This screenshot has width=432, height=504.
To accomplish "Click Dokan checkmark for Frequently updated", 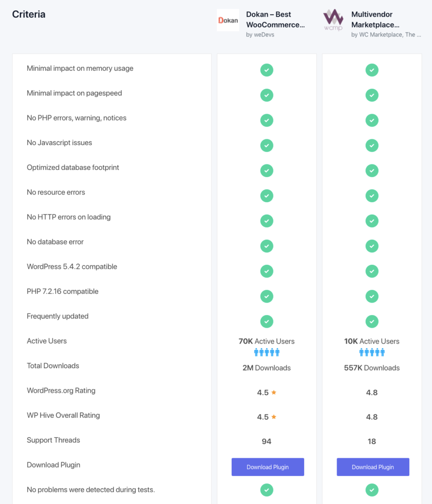I will tap(267, 321).
